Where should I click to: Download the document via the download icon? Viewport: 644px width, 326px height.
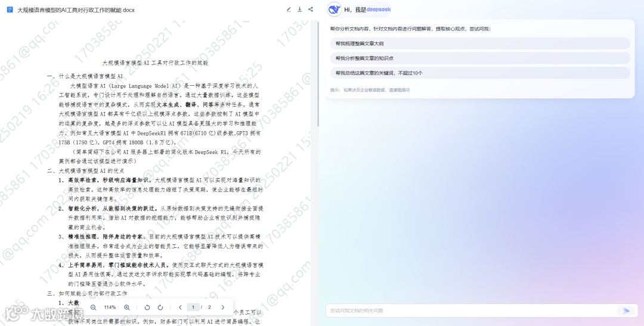300,10
